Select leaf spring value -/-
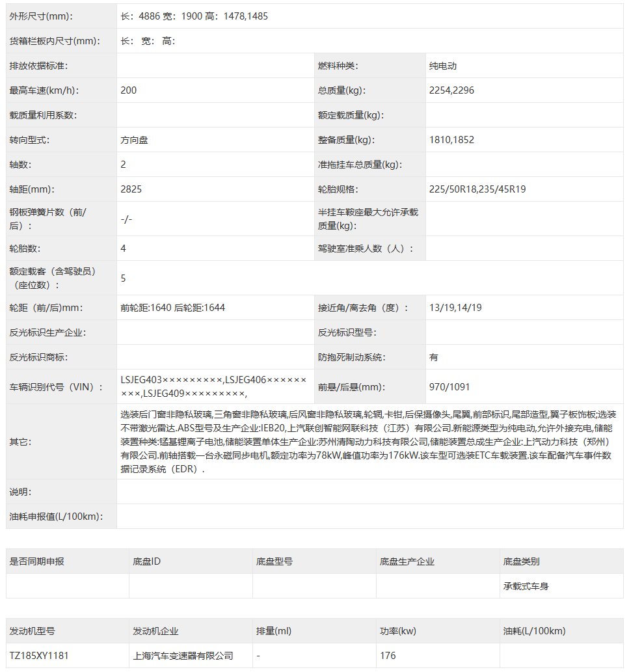The width and height of the screenshot is (629, 672). coord(126,219)
